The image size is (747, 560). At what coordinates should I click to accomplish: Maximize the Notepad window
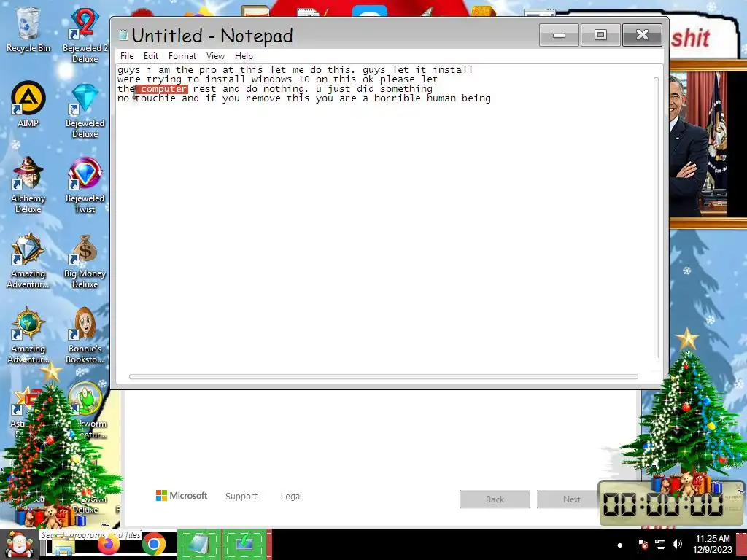(600, 35)
